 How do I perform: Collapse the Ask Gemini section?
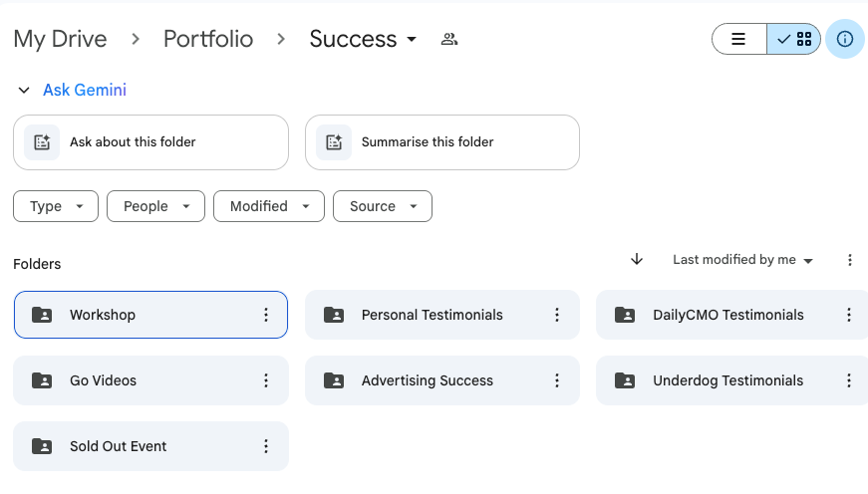[x=24, y=91]
